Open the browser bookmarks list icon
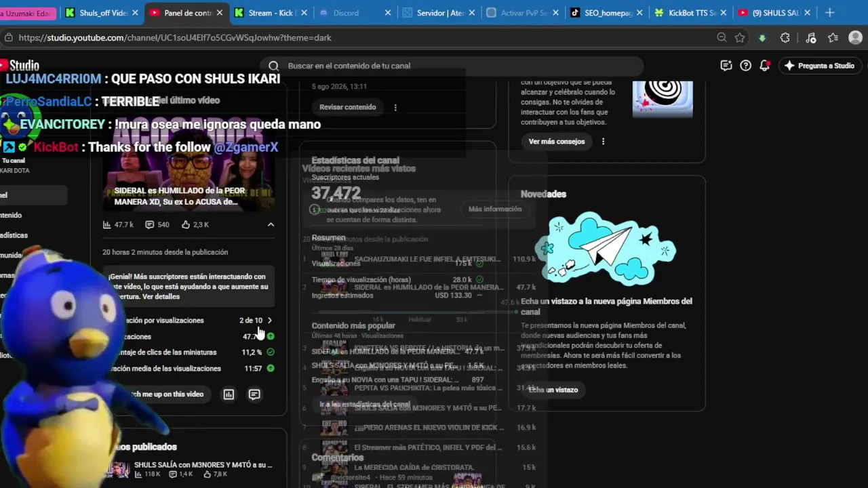 coord(833,38)
